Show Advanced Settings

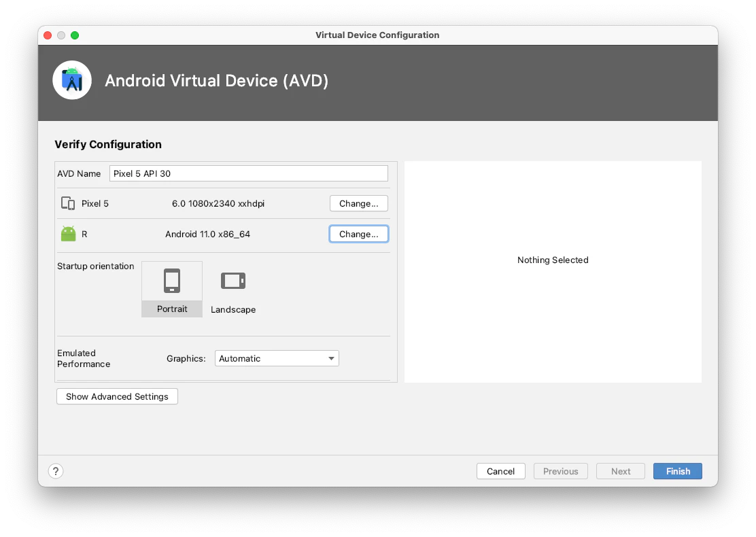pyautogui.click(x=117, y=396)
